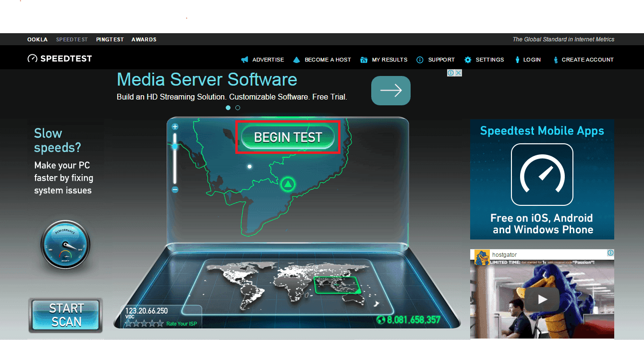Click the My Results camera icon
The width and height of the screenshot is (644, 340).
[x=364, y=60]
